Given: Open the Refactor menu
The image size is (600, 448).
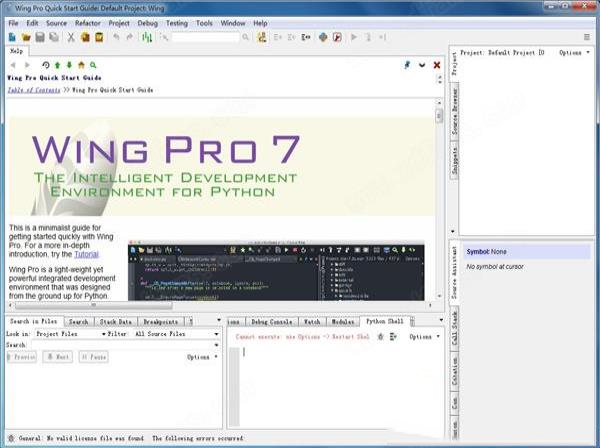Looking at the screenshot, I should (87, 22).
